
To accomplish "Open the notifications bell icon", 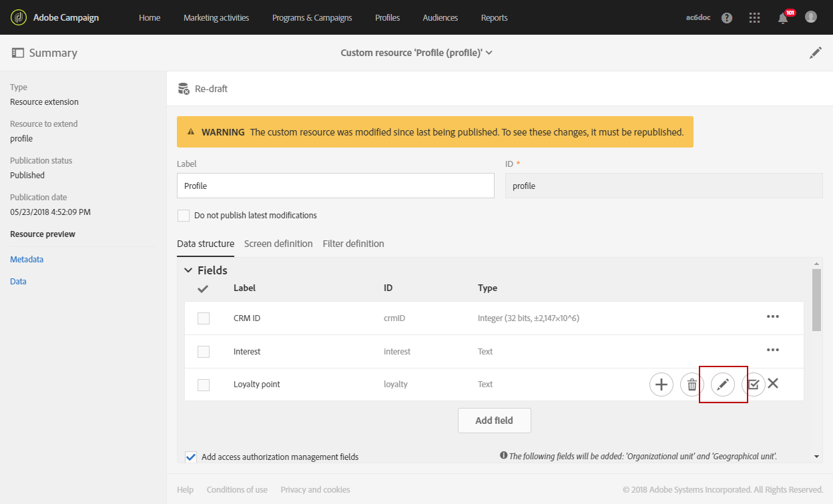I will point(783,18).
